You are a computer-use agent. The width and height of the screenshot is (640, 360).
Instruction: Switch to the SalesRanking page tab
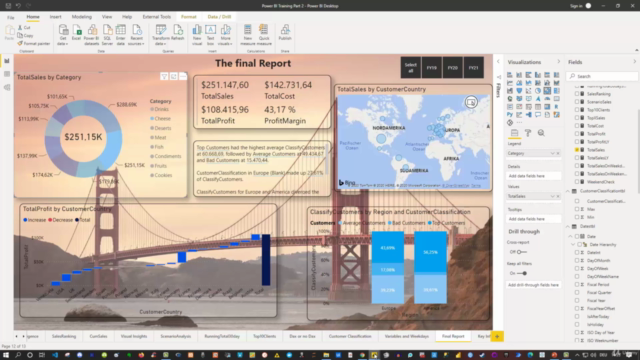coord(64,336)
